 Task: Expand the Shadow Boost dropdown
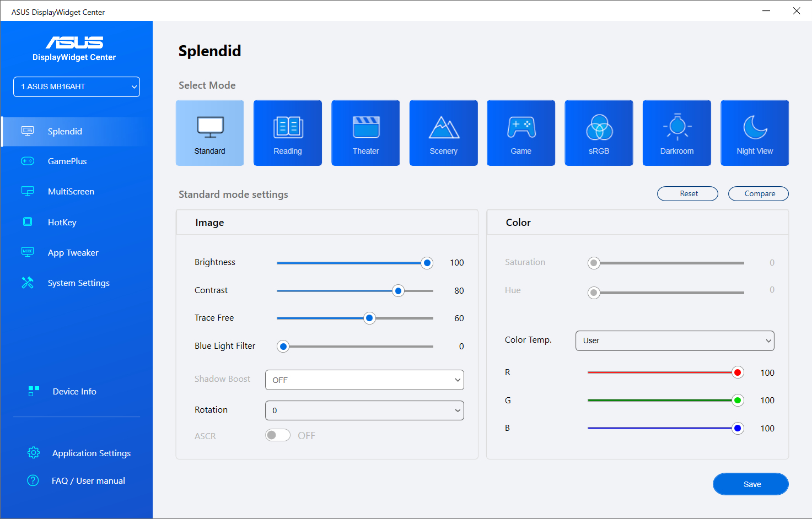[x=364, y=380]
